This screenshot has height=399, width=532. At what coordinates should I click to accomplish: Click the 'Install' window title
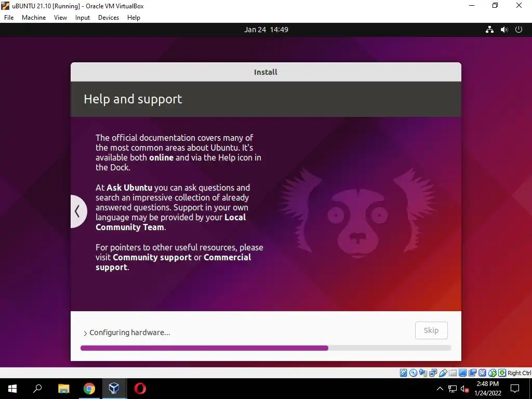click(265, 72)
